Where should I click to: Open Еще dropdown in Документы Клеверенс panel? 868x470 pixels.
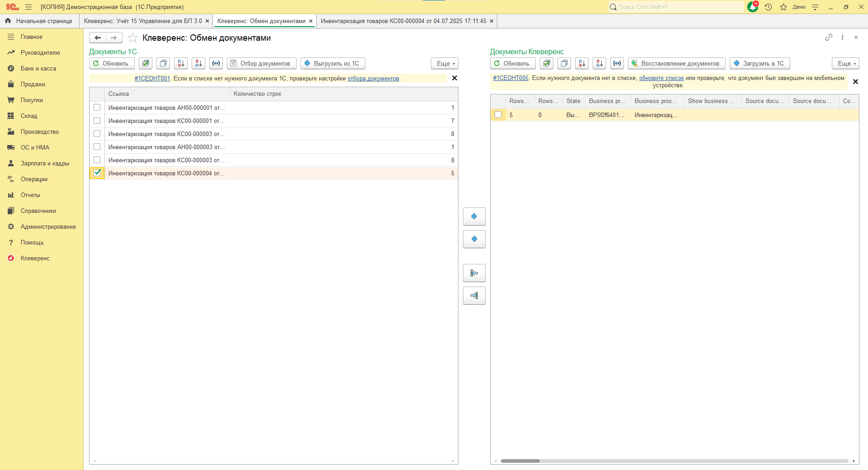pyautogui.click(x=846, y=64)
